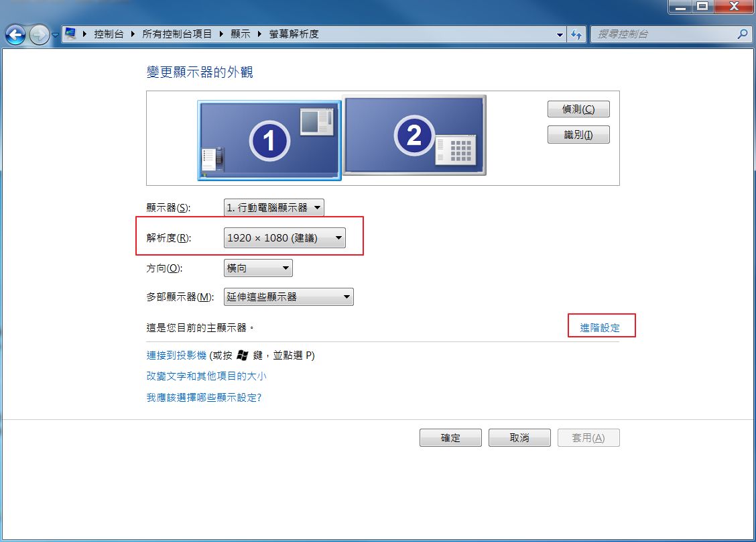Screen dimensions: 756x542
Task: Expand the arrow after 控制台 breadcrumb
Action: click(133, 34)
